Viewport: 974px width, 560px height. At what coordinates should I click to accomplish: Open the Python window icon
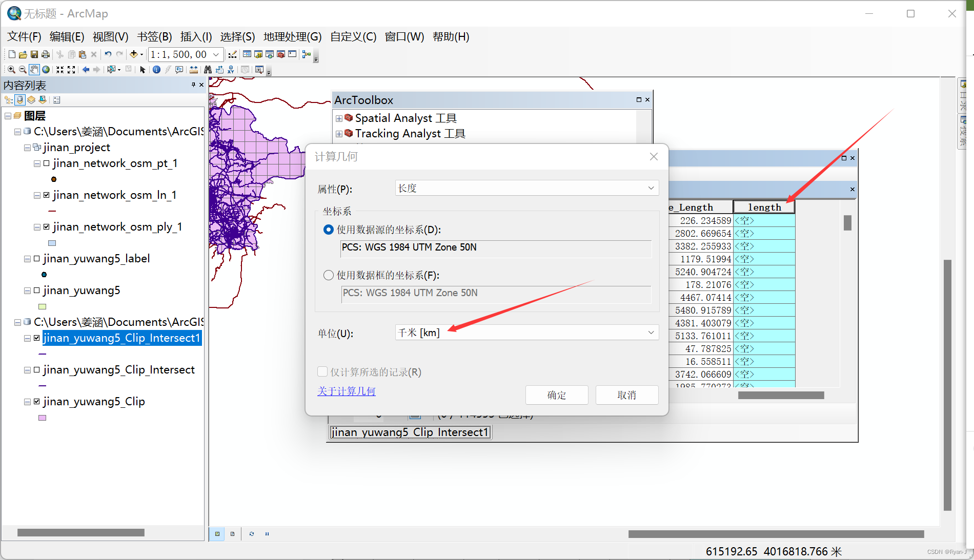click(x=292, y=54)
